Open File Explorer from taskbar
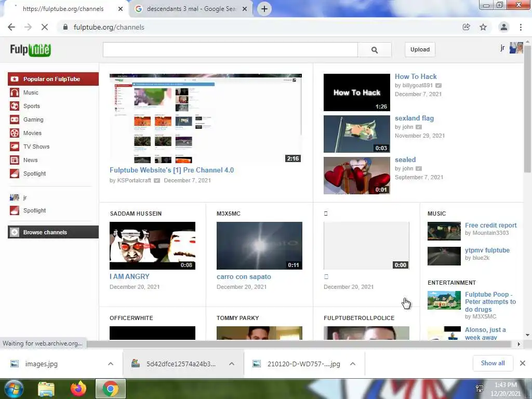The width and height of the screenshot is (532, 399). point(46,389)
